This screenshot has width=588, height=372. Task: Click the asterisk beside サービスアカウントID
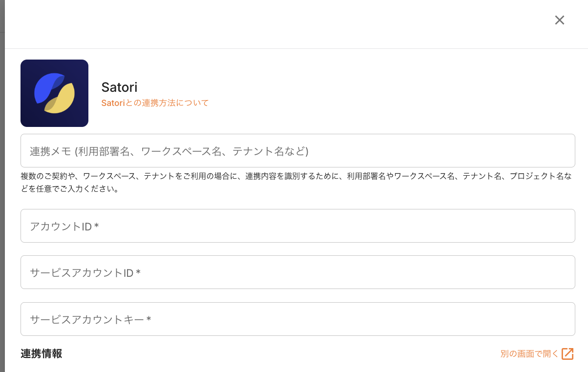click(x=138, y=272)
